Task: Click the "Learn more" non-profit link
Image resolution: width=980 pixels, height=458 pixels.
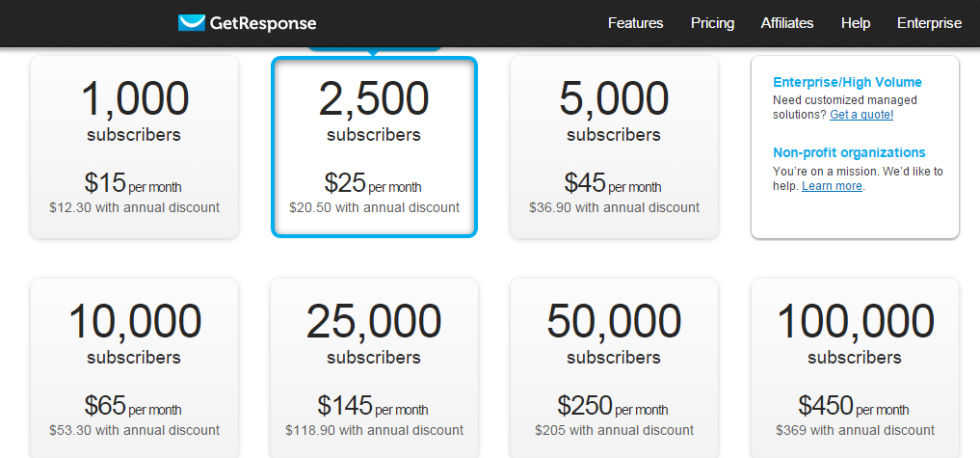Action: (x=833, y=186)
